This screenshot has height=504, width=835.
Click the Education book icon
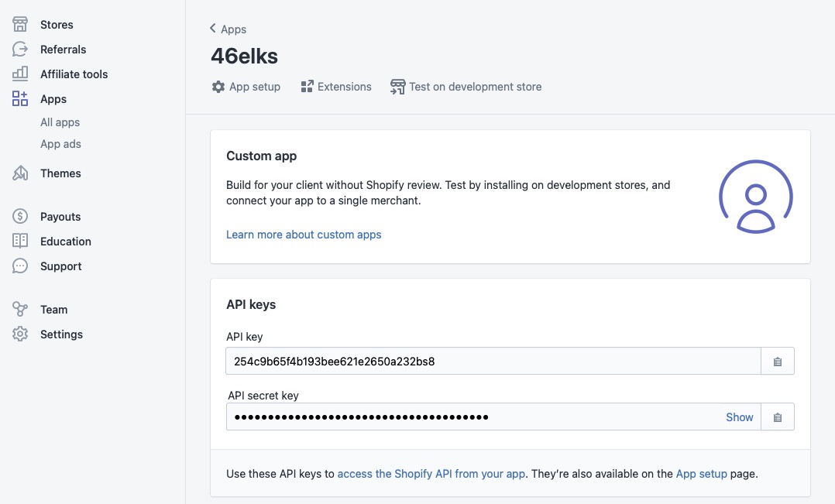tap(20, 242)
